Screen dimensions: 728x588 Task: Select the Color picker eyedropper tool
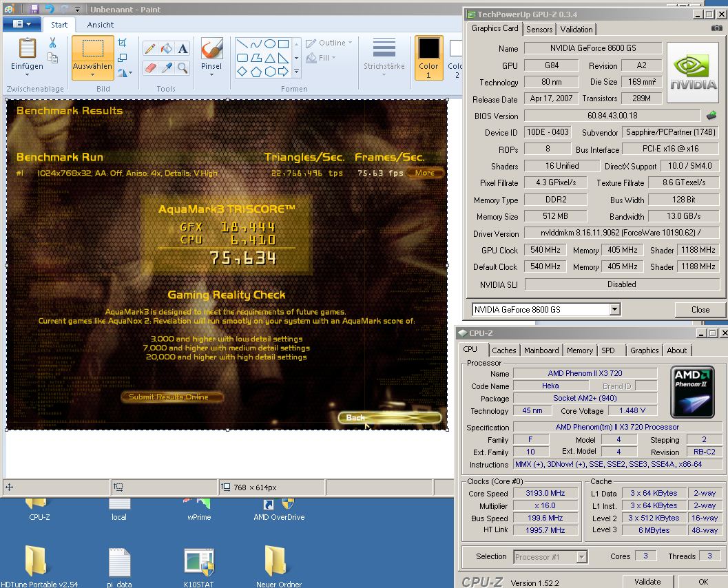166,68
